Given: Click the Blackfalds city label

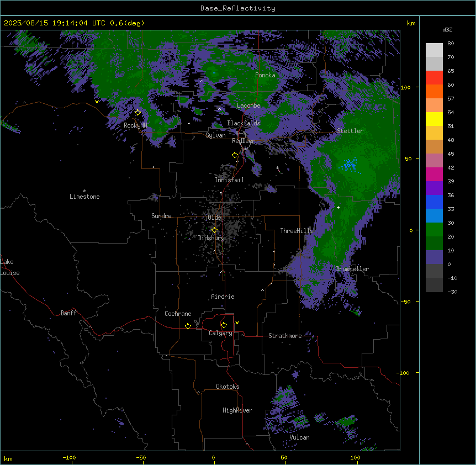Looking at the screenshot, I should point(244,123).
